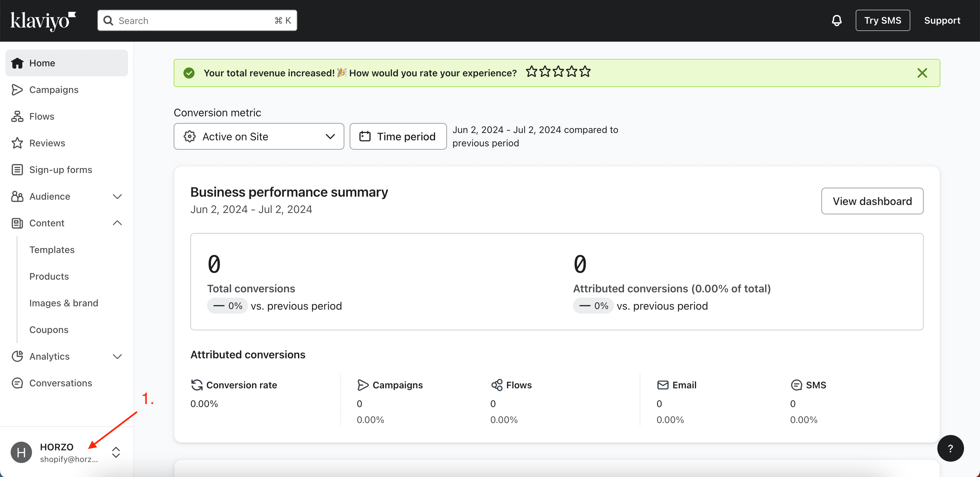The height and width of the screenshot is (477, 980).
Task: Rate experience with the first star
Action: [531, 72]
